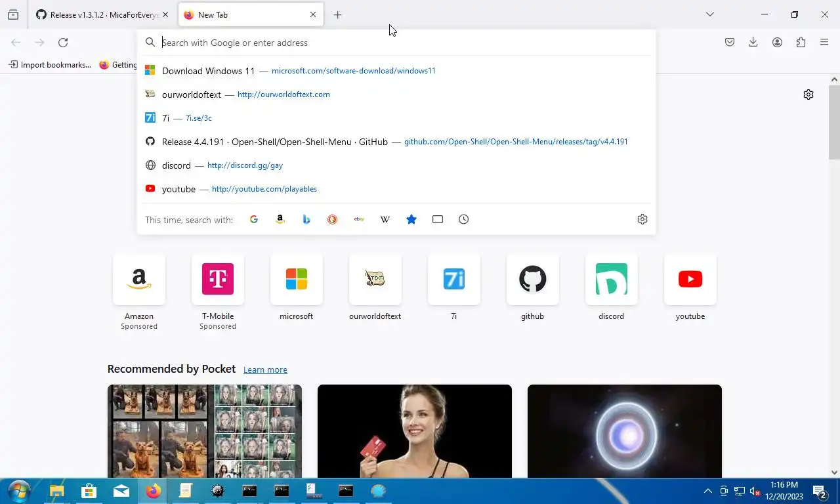
Task: Close the New Tab tab
Action: pyautogui.click(x=313, y=14)
